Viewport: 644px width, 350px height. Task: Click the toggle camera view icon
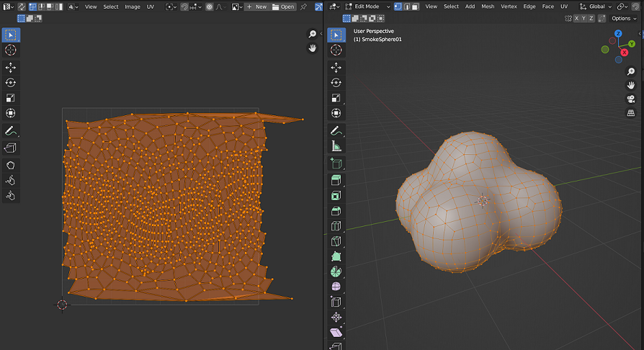(x=631, y=99)
